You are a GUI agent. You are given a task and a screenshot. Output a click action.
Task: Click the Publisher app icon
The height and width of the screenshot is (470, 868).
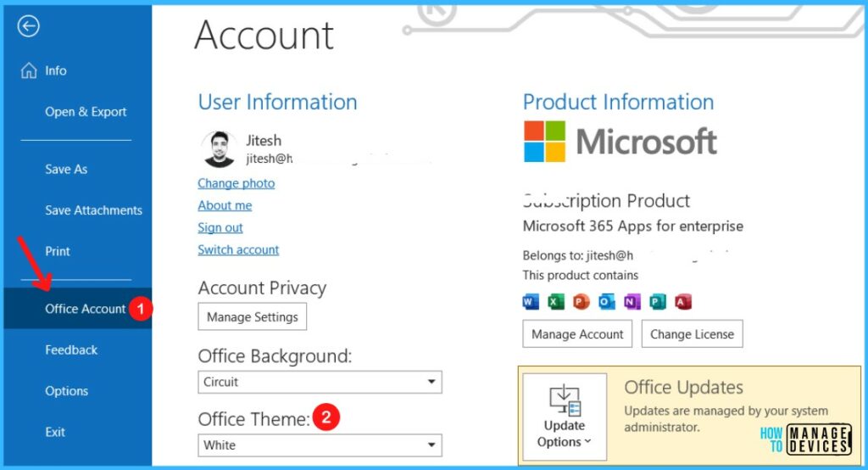[x=658, y=301]
